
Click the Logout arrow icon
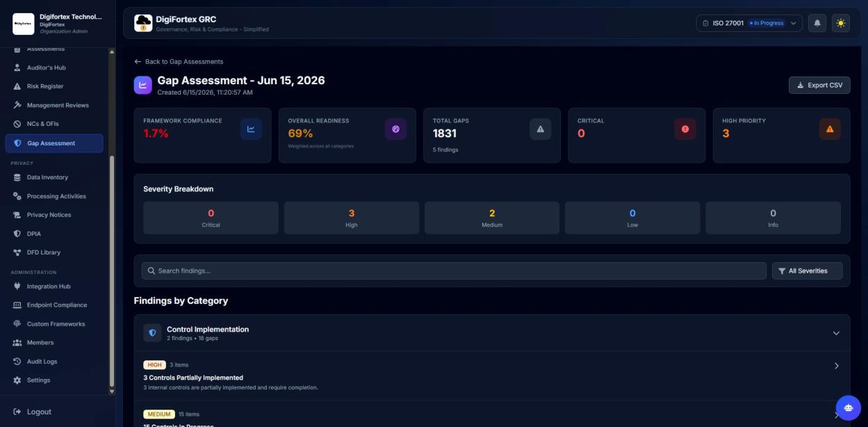click(17, 412)
